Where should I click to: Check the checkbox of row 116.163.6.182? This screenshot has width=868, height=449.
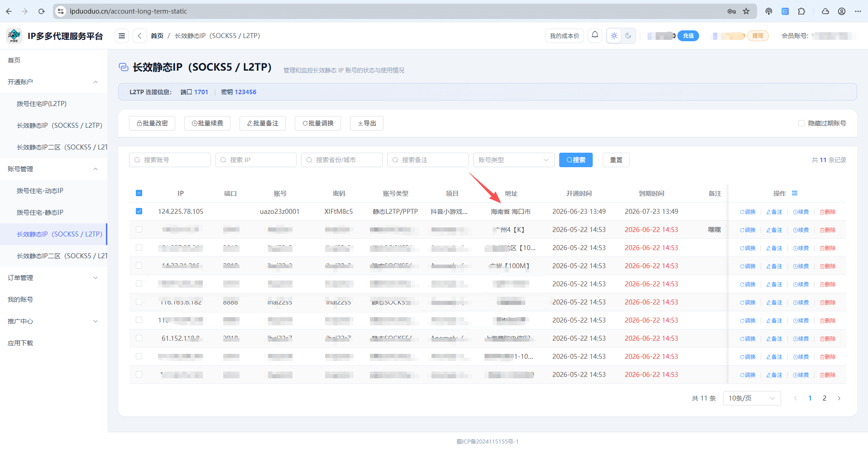[139, 302]
